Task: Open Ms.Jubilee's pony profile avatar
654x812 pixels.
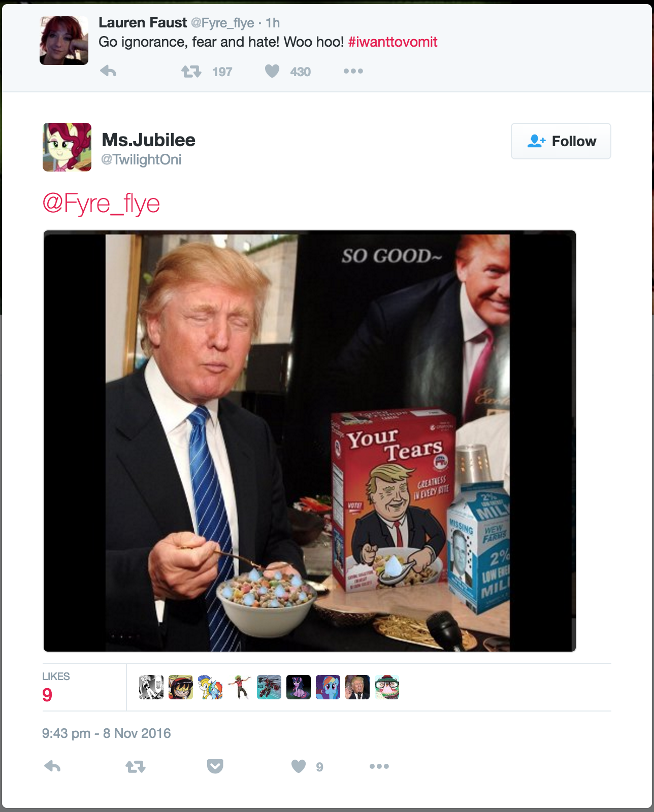Action: pos(67,147)
